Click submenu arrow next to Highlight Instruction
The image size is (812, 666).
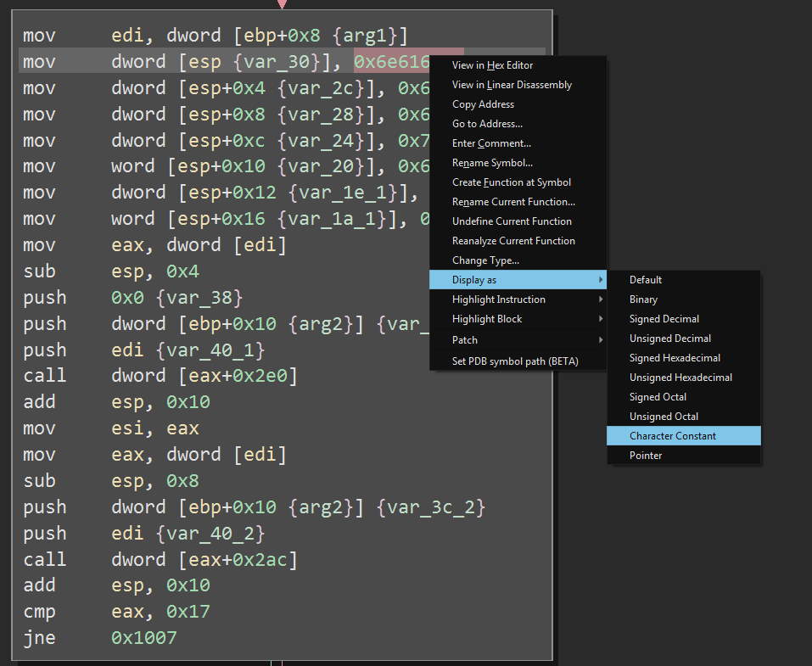click(x=601, y=299)
